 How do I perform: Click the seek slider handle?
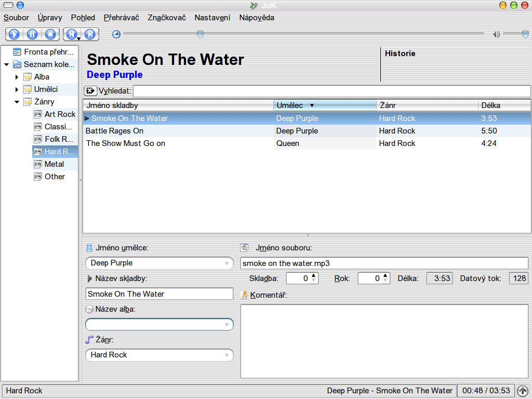click(x=200, y=34)
